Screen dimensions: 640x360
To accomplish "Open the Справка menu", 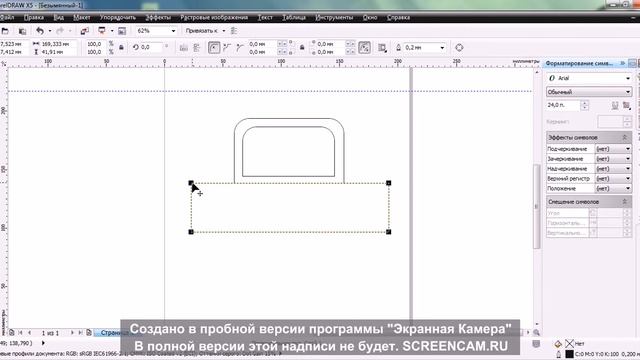I will tap(398, 18).
